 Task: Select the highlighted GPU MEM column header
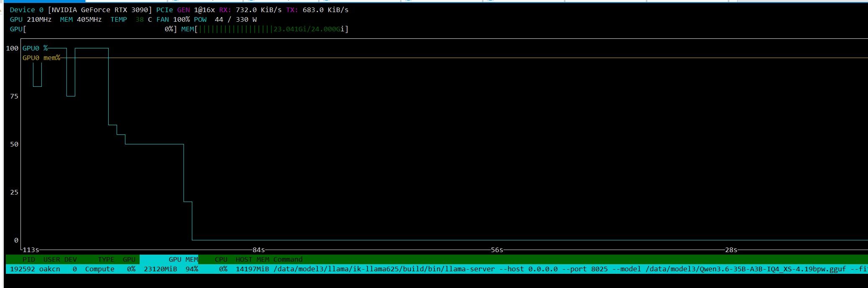(x=169, y=260)
